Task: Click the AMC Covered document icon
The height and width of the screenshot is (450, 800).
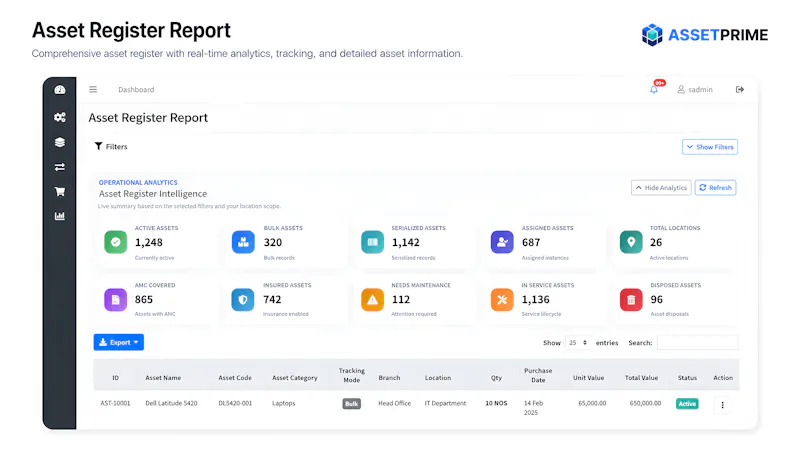Action: (x=116, y=299)
